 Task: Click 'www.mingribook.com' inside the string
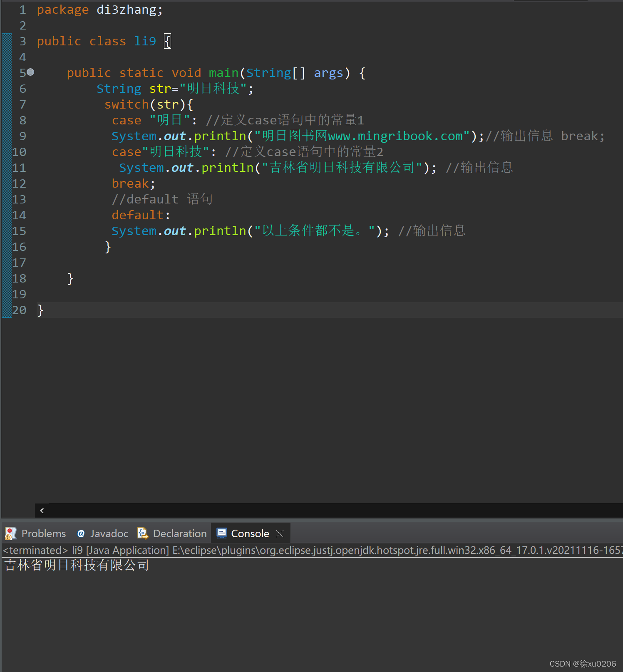(395, 136)
